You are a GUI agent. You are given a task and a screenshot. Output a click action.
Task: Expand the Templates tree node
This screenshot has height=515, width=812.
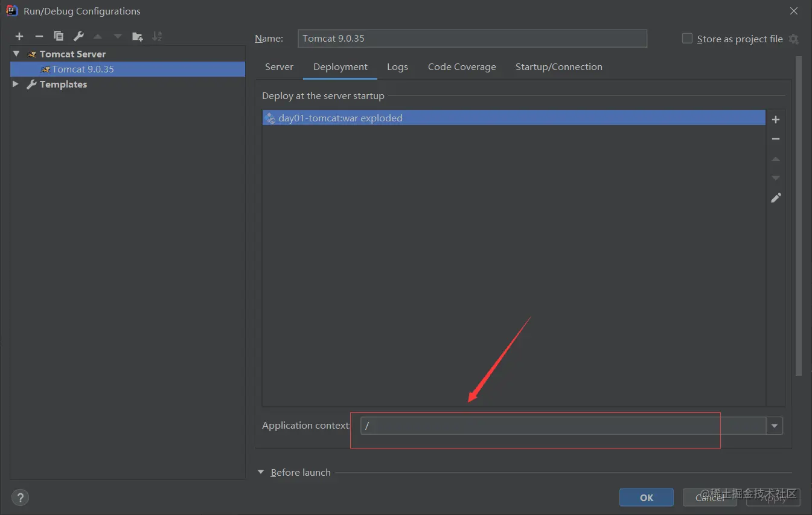click(x=16, y=84)
